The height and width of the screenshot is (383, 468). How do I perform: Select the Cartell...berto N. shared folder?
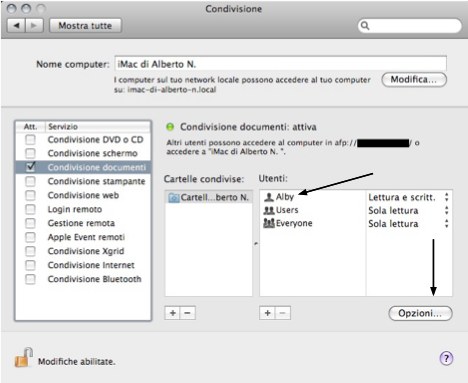click(x=209, y=197)
